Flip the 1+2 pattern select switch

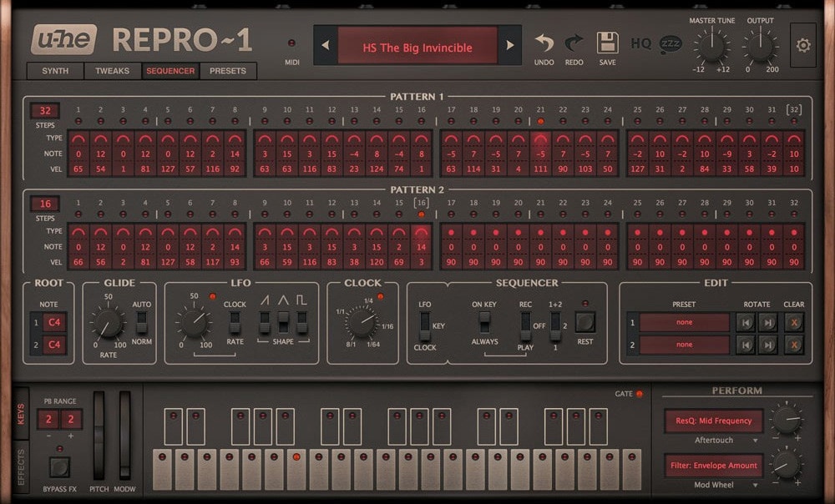pyautogui.click(x=555, y=325)
